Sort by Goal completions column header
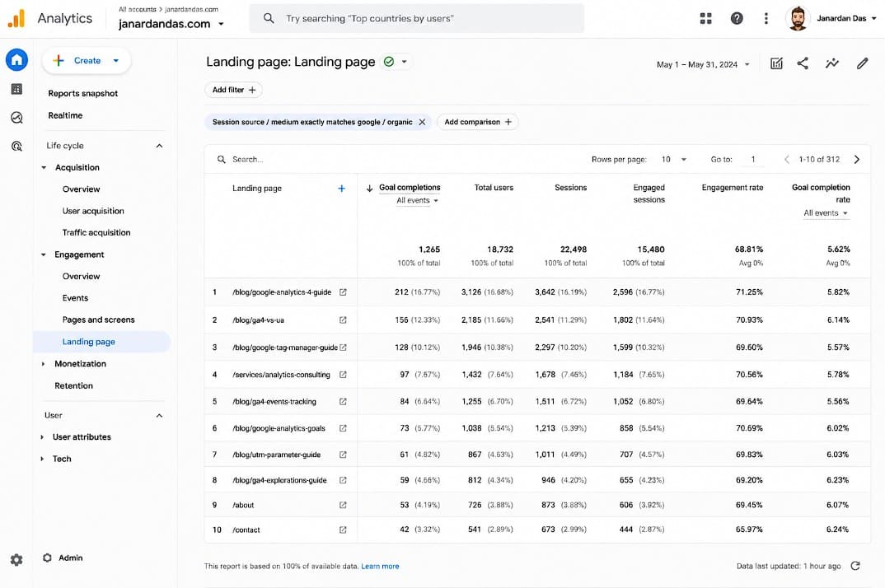The height and width of the screenshot is (588, 885). [x=410, y=187]
